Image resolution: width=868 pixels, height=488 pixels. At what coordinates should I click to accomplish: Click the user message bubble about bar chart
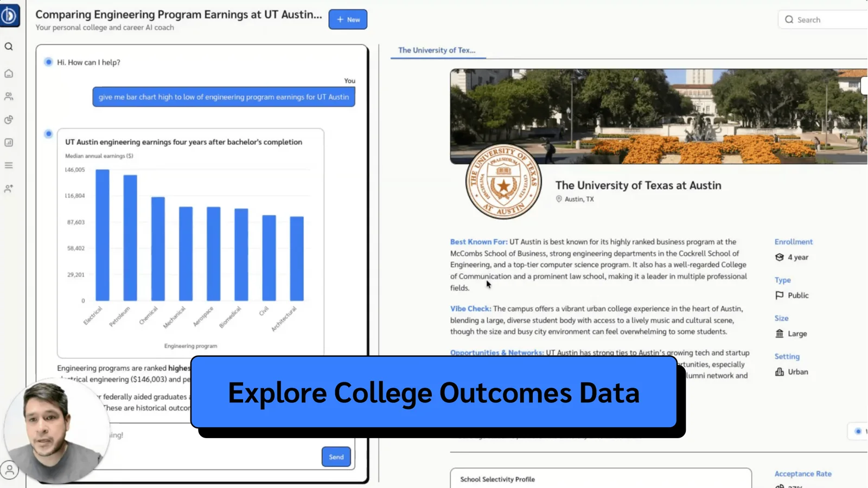click(x=224, y=97)
